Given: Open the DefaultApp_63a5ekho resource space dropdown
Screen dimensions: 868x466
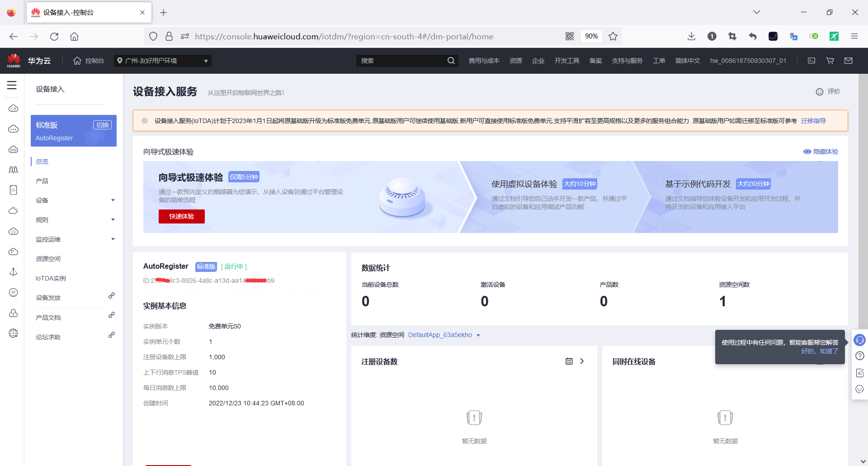Looking at the screenshot, I should [x=444, y=335].
